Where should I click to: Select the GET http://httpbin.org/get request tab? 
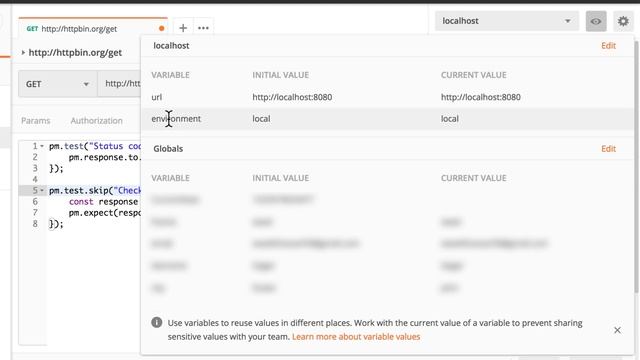pyautogui.click(x=93, y=29)
